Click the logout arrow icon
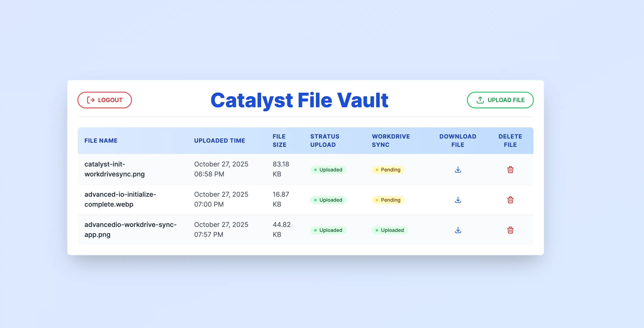 pyautogui.click(x=91, y=100)
